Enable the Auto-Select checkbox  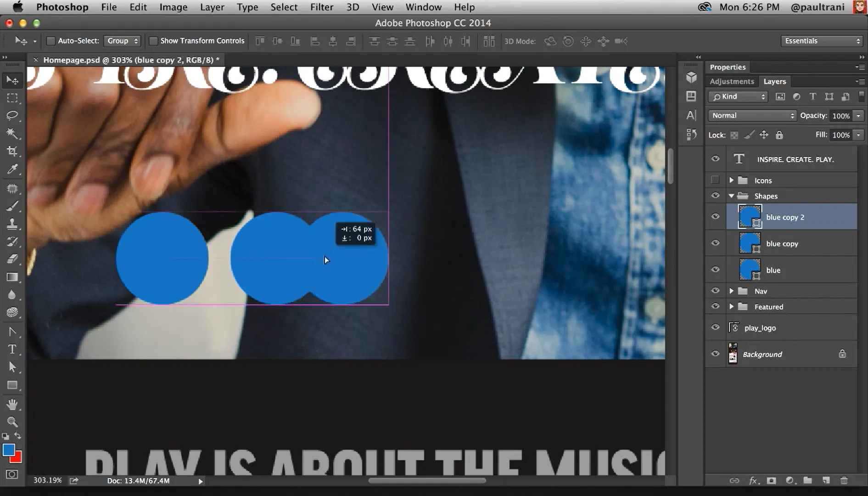pos(51,41)
